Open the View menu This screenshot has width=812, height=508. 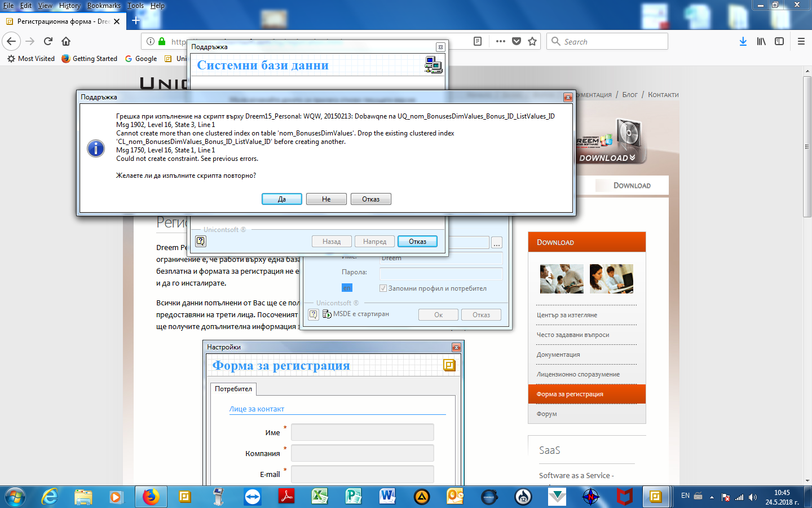45,6
